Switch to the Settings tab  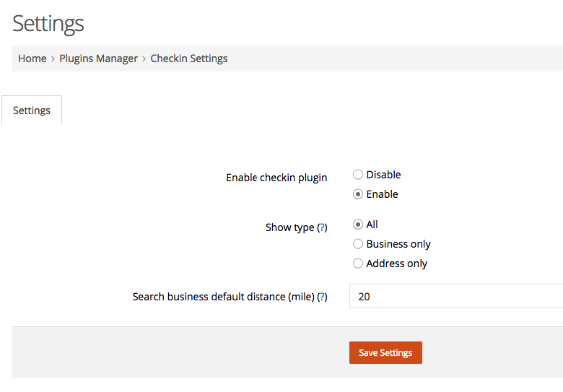click(x=32, y=110)
